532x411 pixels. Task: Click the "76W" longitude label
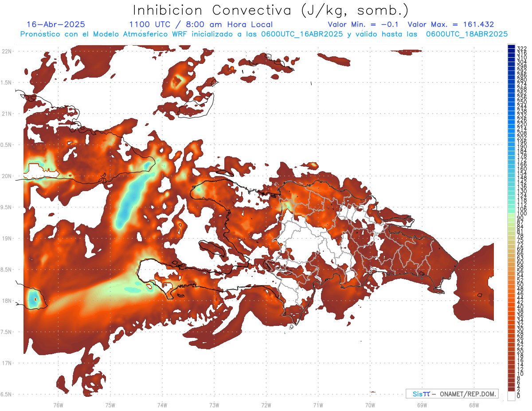(x=58, y=405)
